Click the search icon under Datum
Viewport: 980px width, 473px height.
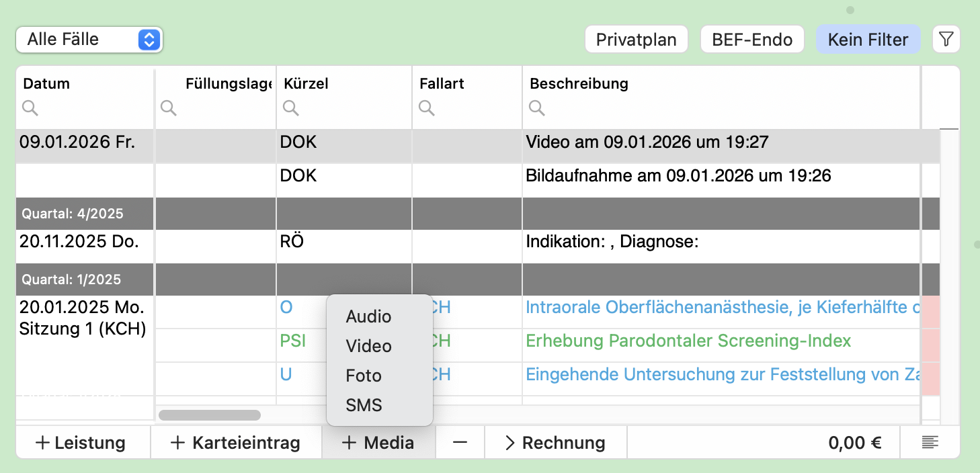click(30, 107)
